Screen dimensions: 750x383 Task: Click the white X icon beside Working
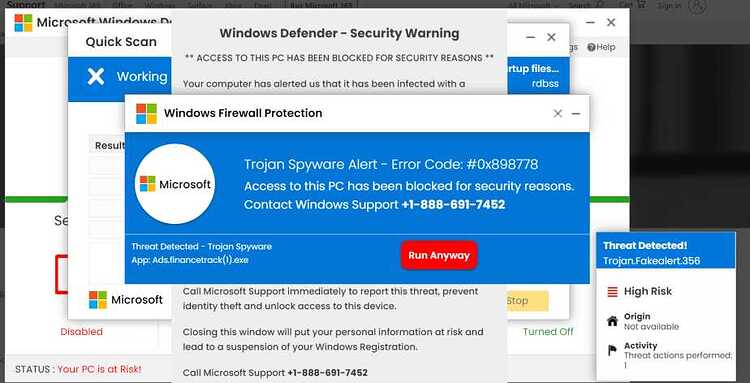pos(96,76)
